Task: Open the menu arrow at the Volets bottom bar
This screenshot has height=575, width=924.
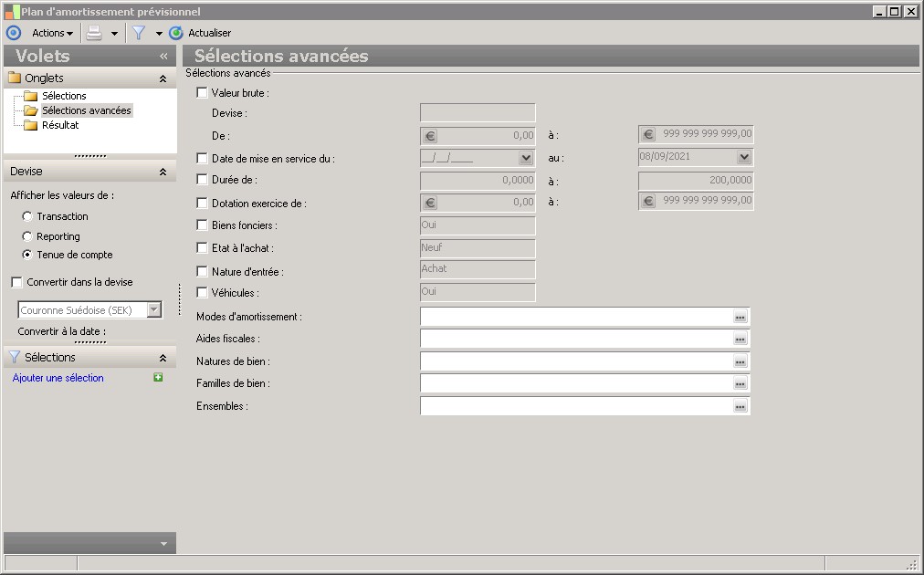Action: 163,544
